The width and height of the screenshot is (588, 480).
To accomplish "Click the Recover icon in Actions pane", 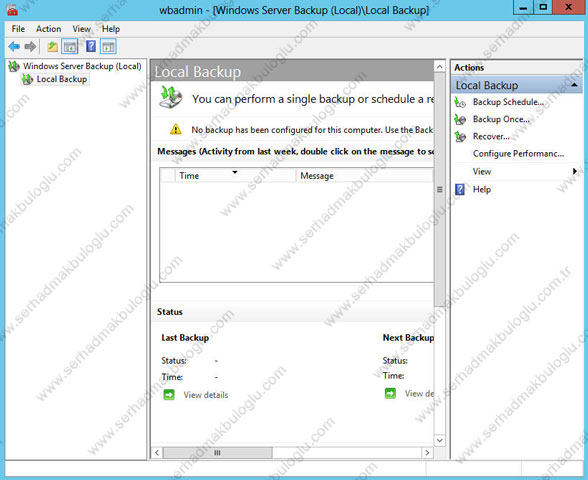I will [460, 136].
